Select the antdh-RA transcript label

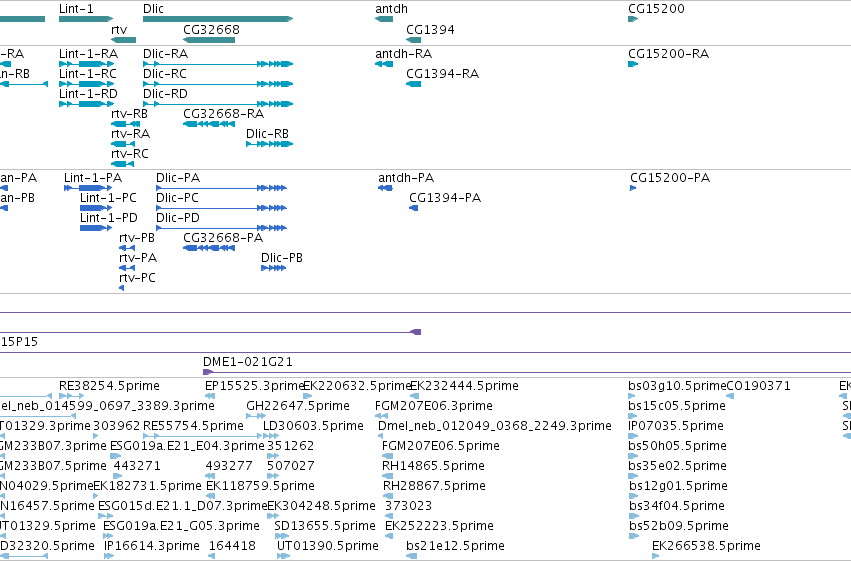[x=403, y=54]
